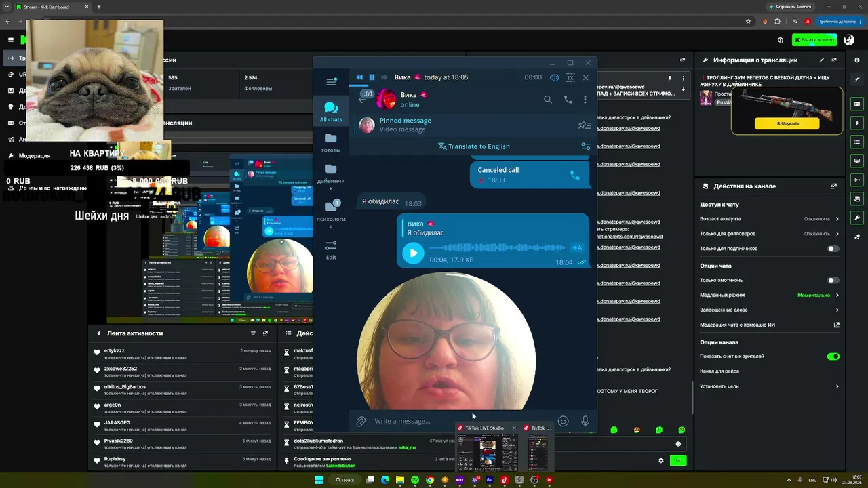Toggle Только эмотиконы switch
The height and width of the screenshot is (488, 868).
pyautogui.click(x=833, y=280)
